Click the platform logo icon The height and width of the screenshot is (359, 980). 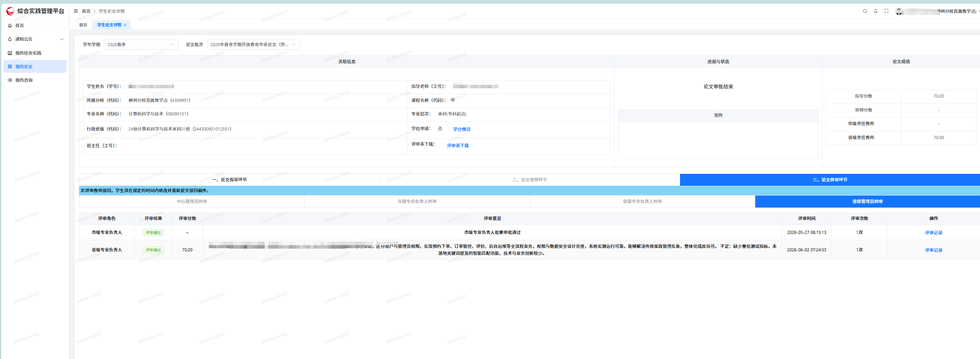[10, 11]
